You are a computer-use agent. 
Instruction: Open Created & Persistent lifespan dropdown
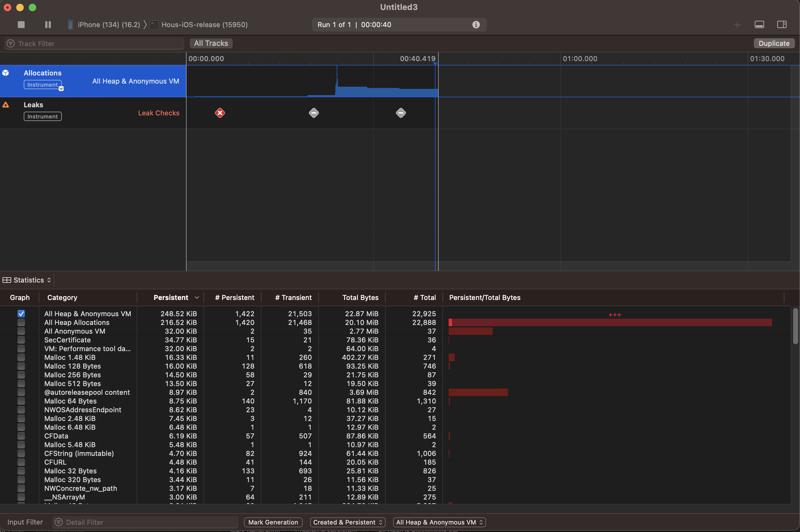point(348,522)
